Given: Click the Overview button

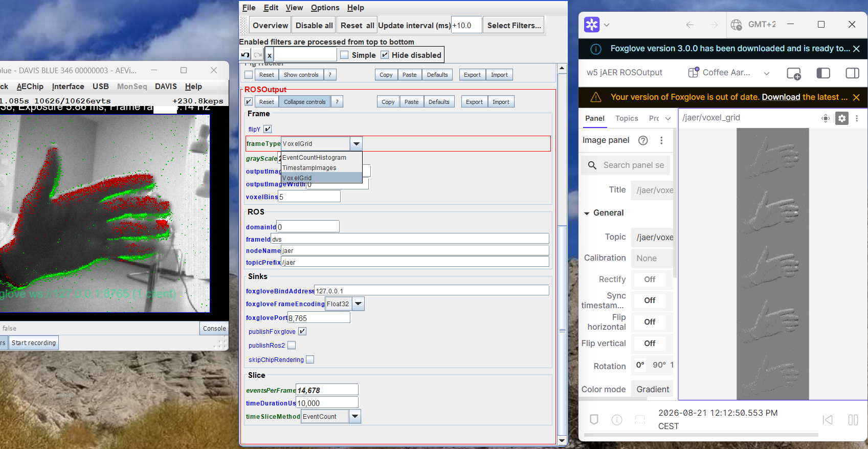Looking at the screenshot, I should (270, 25).
